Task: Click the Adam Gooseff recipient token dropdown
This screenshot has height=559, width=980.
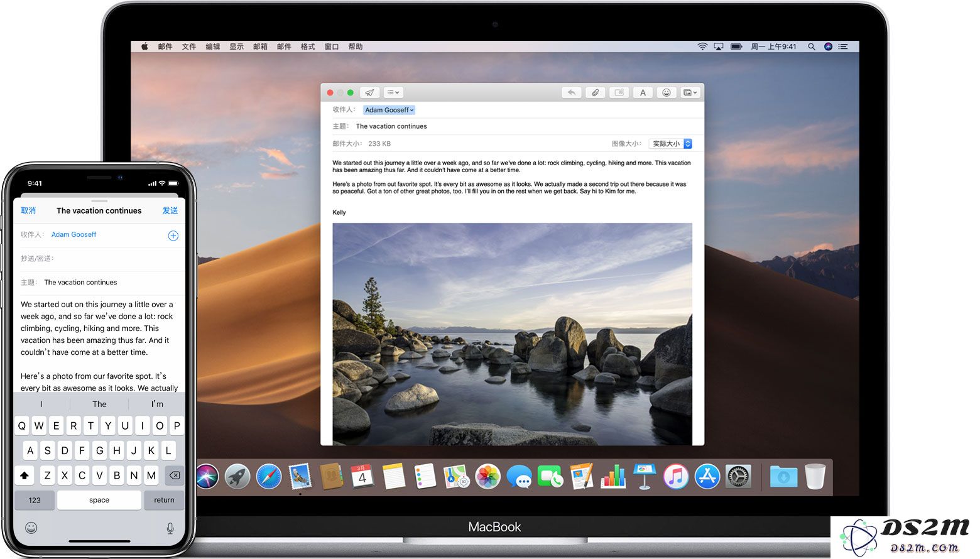Action: [x=389, y=110]
